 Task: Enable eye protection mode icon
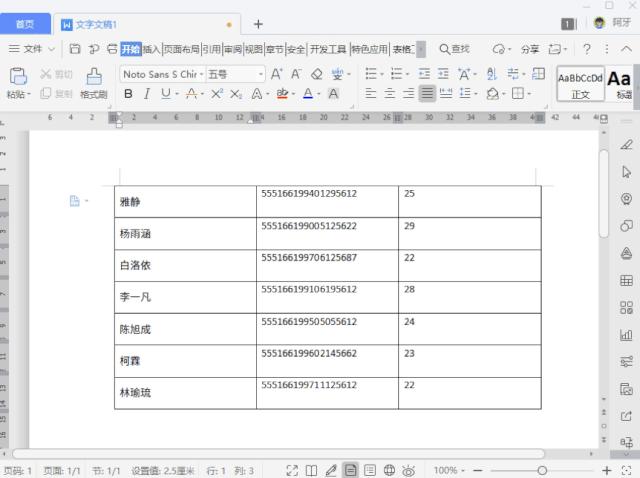[x=408, y=471]
